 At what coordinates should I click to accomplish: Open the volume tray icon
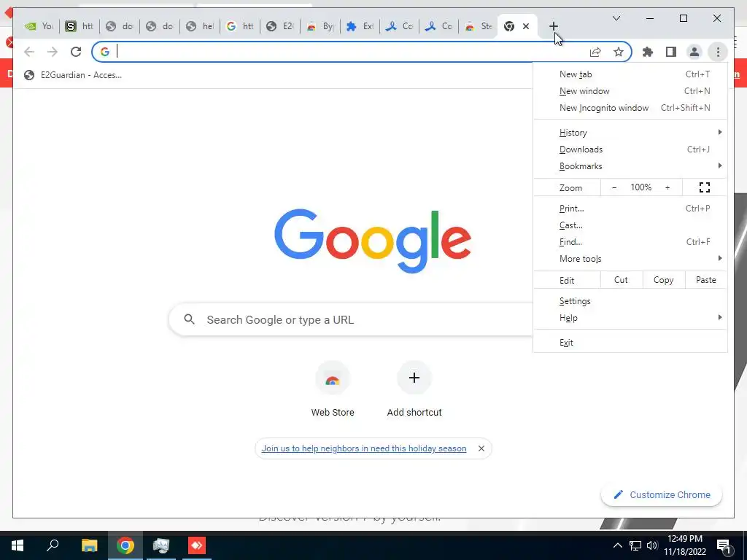coord(652,545)
